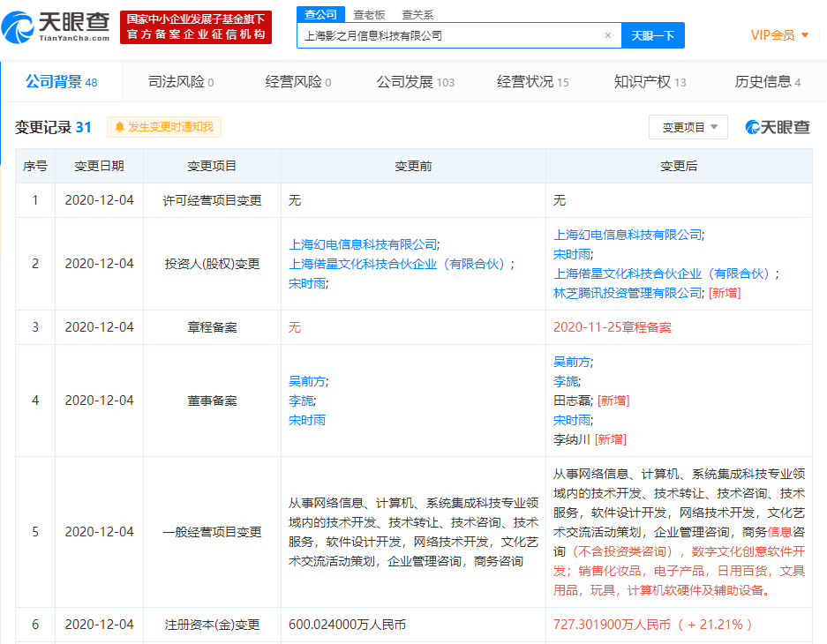Open the 历史信息 tab
Image resolution: width=827 pixels, height=644 pixels.
click(767, 82)
